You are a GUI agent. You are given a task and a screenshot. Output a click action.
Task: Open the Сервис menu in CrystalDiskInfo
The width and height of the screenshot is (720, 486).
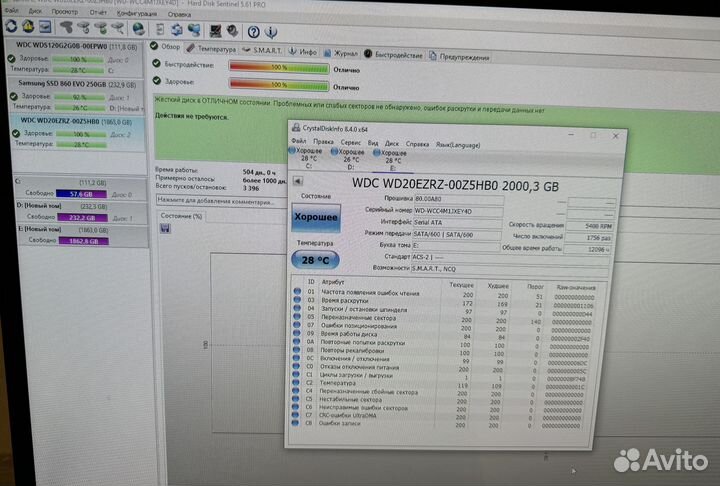(x=350, y=142)
